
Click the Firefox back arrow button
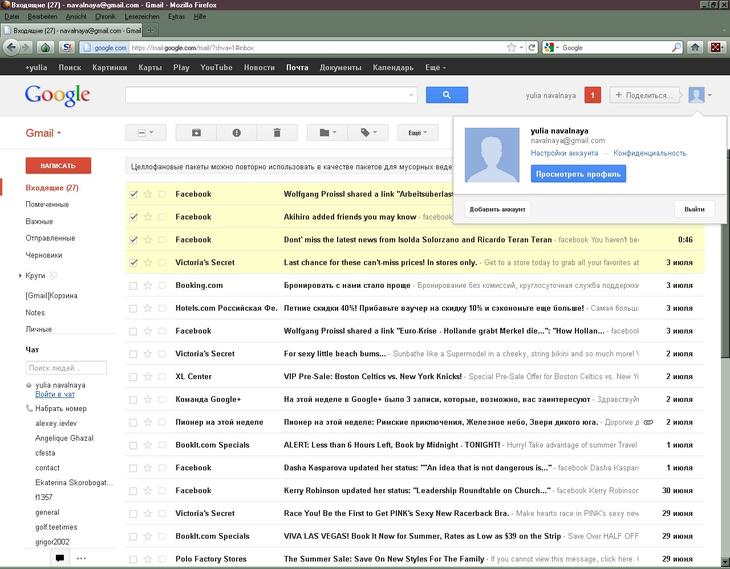12,47
